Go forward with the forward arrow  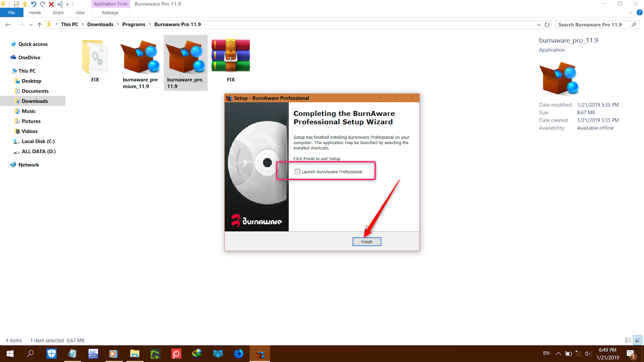21,25
